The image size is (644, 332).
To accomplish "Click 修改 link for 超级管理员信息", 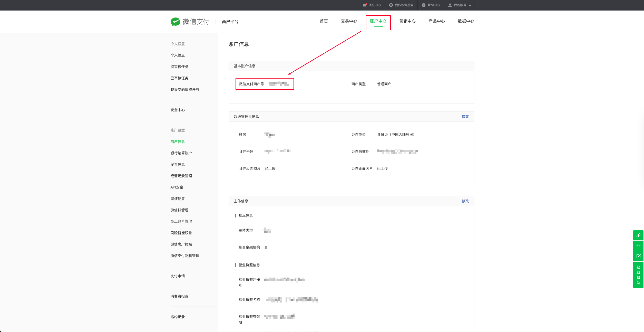I will pyautogui.click(x=465, y=117).
